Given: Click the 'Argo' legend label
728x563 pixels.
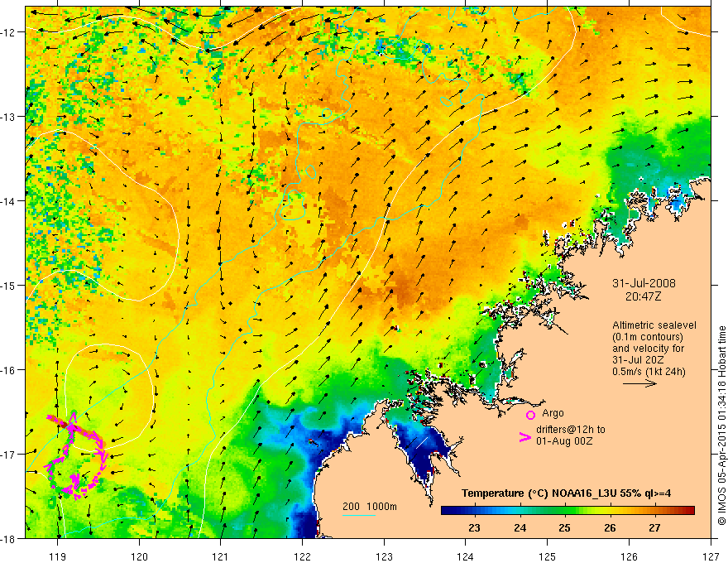Looking at the screenshot, I should (553, 413).
